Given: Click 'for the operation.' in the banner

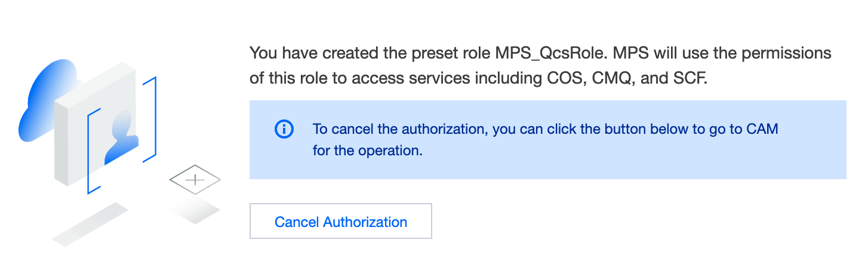Looking at the screenshot, I should (367, 151).
